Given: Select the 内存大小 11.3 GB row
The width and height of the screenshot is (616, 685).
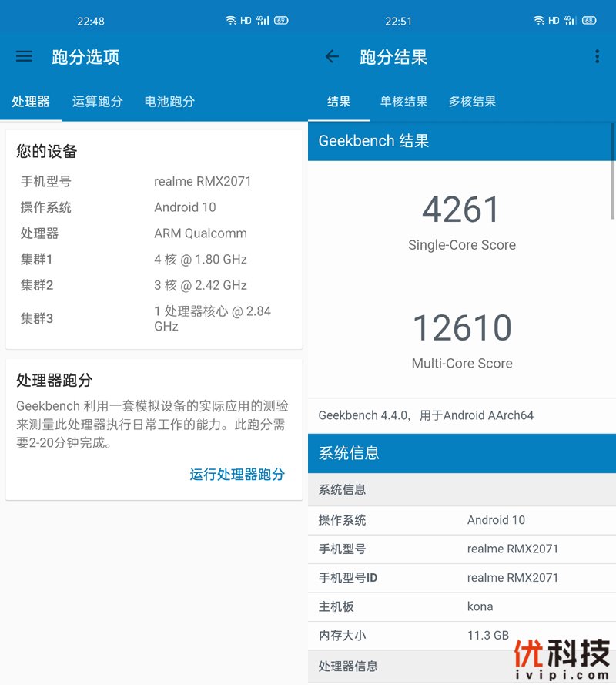Looking at the screenshot, I should coord(461,636).
